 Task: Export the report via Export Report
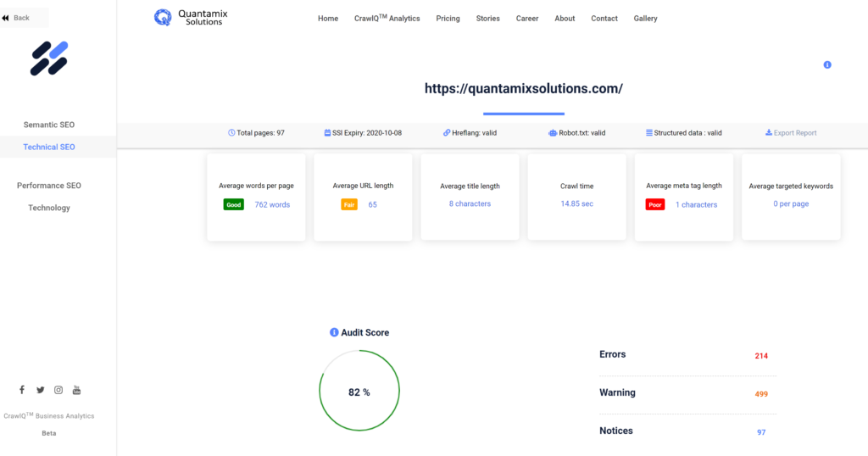pyautogui.click(x=791, y=133)
